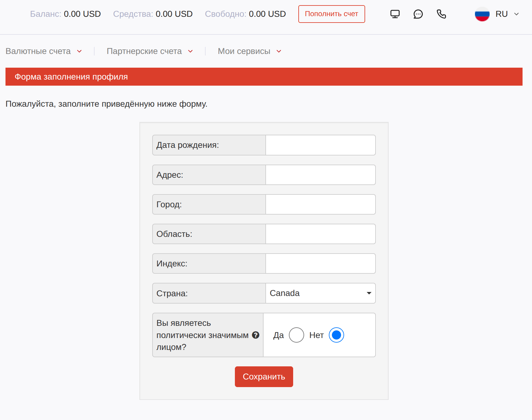Select the 'Нет' radio button
This screenshot has height=420, width=532.
tap(336, 335)
